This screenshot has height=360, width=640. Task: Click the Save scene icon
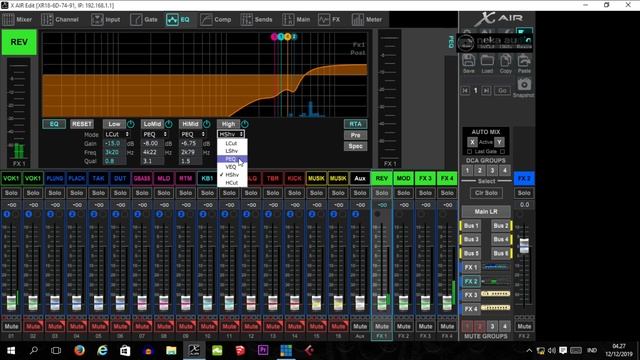coord(469,60)
